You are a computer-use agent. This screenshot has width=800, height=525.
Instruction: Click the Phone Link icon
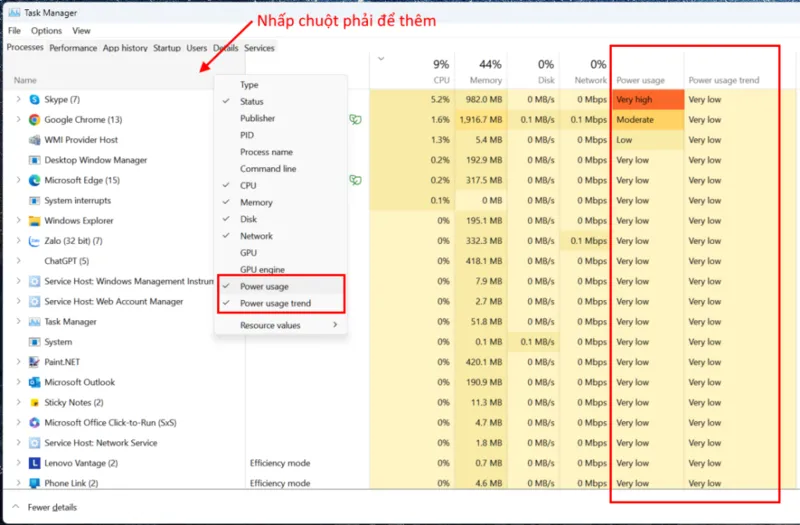click(34, 483)
